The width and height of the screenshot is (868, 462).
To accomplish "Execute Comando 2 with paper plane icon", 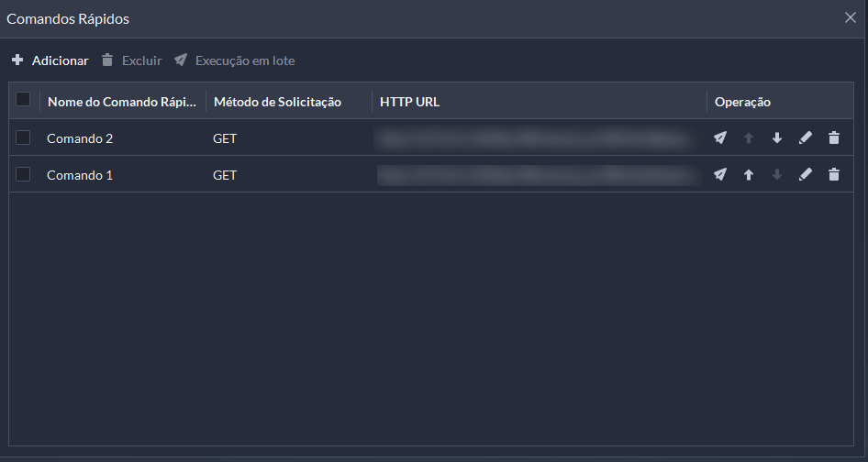I will (719, 137).
